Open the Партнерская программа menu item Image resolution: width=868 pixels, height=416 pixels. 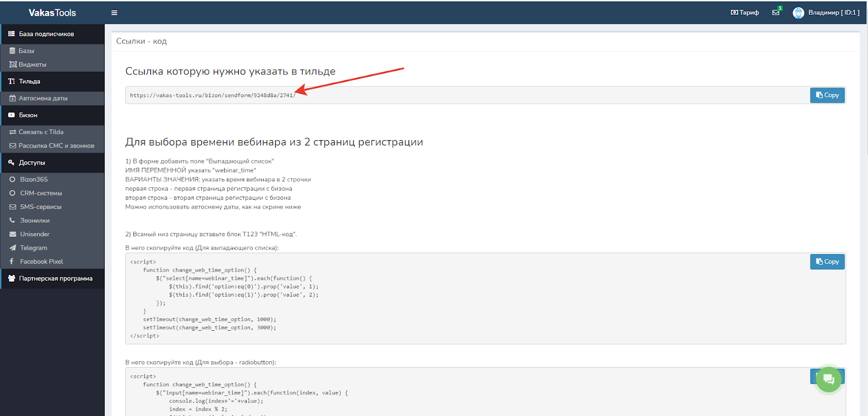(55, 279)
